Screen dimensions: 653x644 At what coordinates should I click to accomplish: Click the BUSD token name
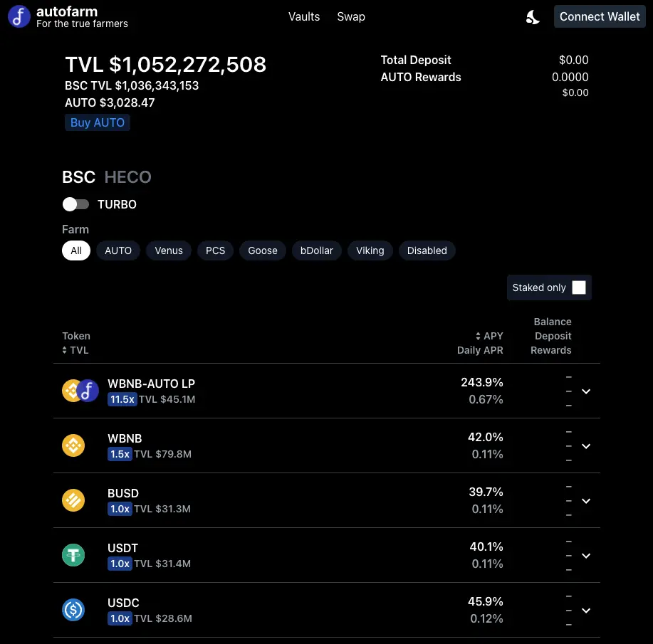[123, 493]
